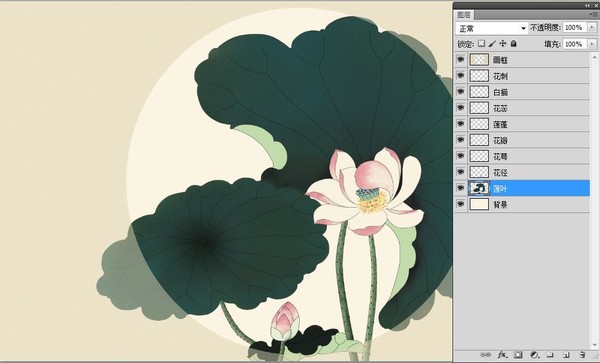The height and width of the screenshot is (363, 600).
Task: Hide the selected 莲叶 layer
Action: (x=461, y=188)
